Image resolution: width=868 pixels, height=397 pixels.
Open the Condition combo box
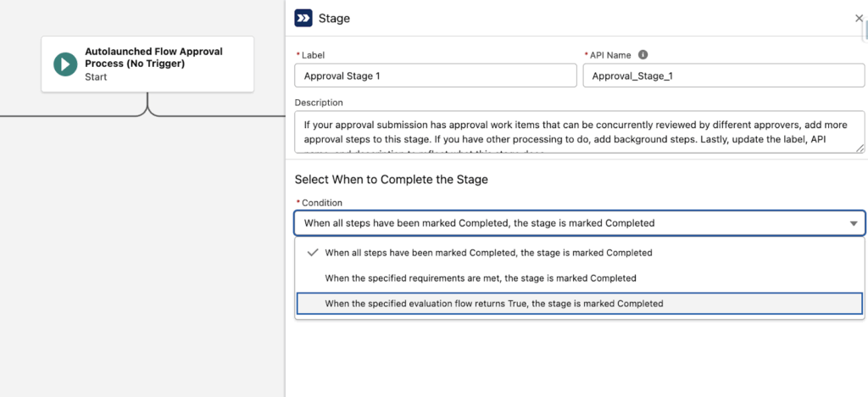point(580,223)
